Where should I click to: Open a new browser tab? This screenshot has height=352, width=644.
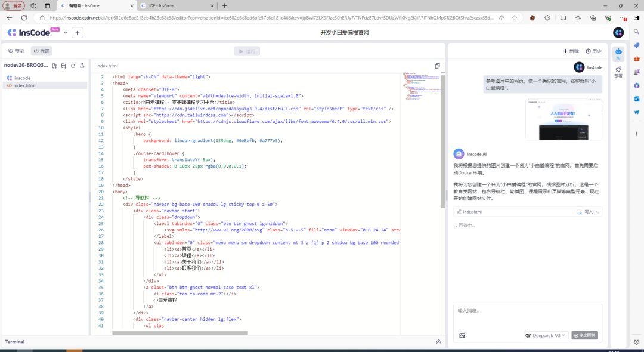point(224,6)
